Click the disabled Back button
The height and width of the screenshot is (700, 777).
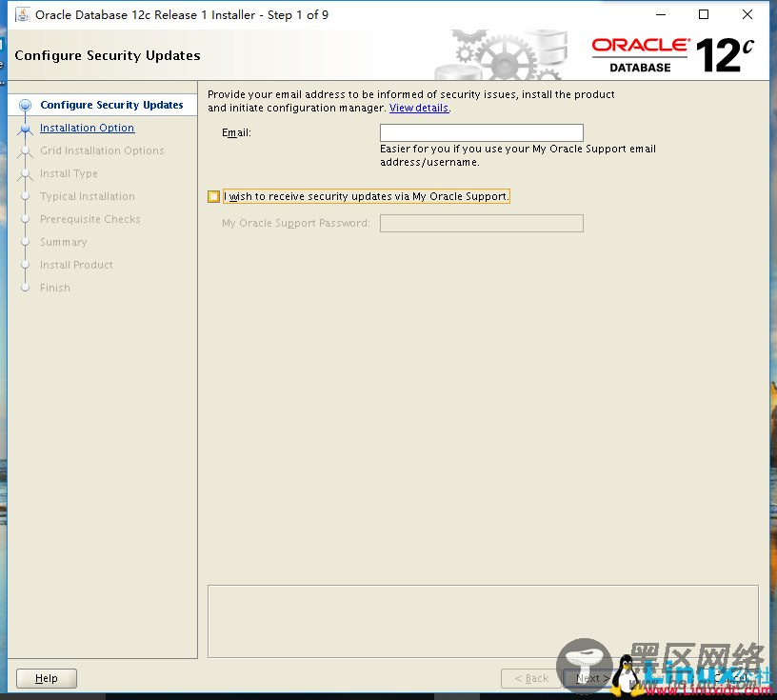pos(530,678)
